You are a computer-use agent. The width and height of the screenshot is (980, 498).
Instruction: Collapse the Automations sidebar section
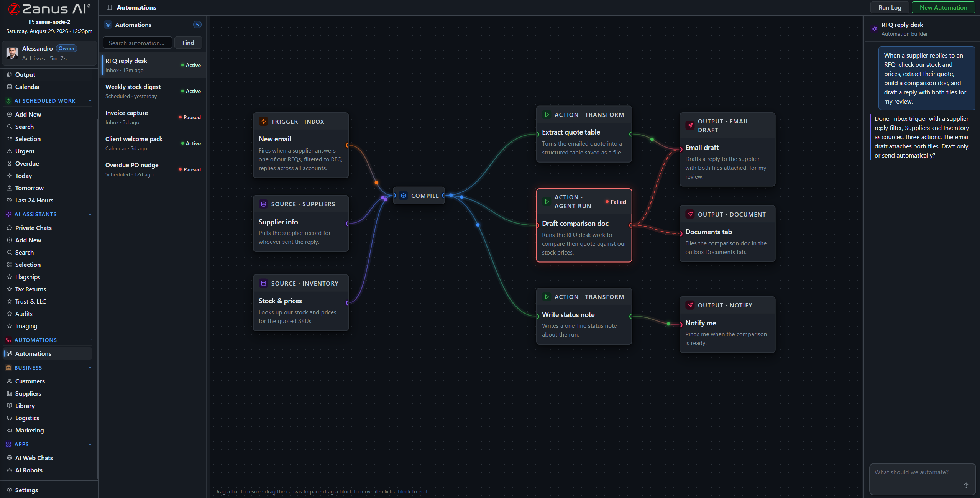point(90,340)
